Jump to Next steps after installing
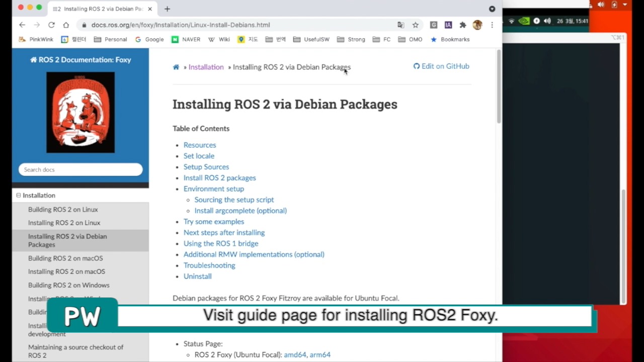Screen dimensions: 644x362 [224, 232]
